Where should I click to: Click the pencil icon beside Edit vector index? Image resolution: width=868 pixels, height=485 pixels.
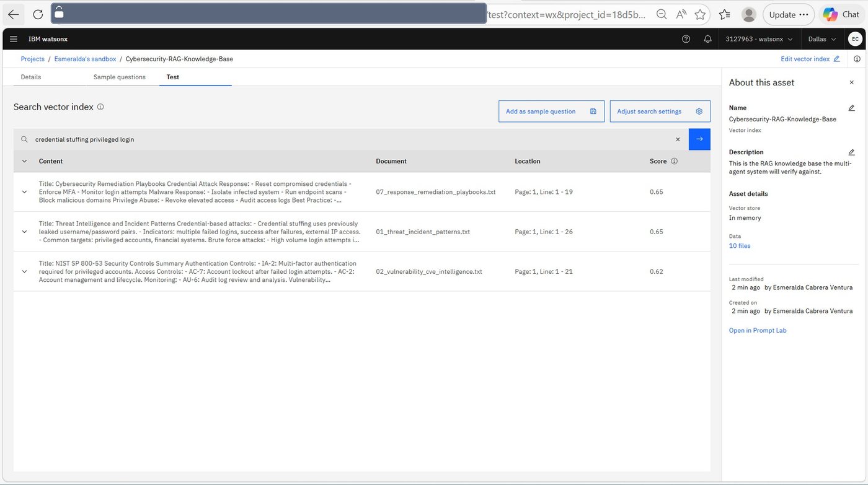click(836, 59)
